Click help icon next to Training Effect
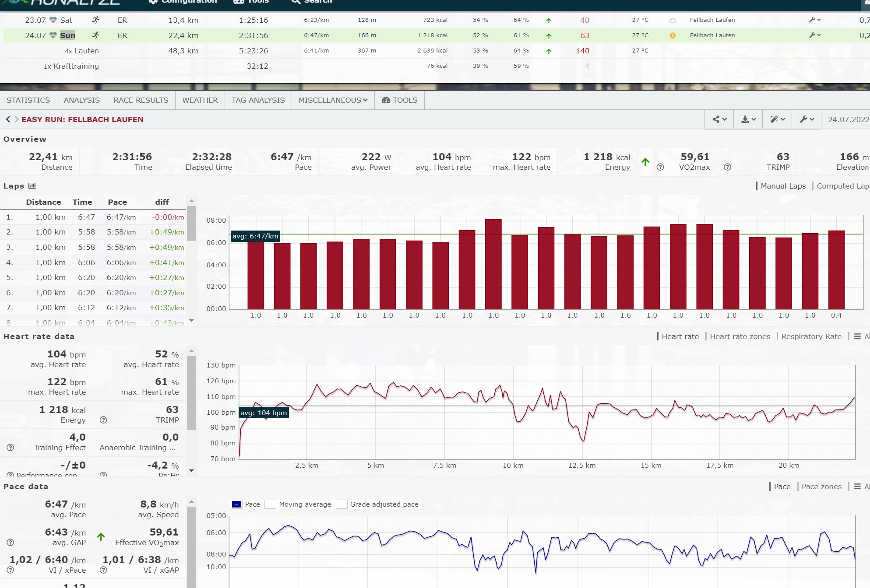This screenshot has height=588, width=870. point(11,448)
